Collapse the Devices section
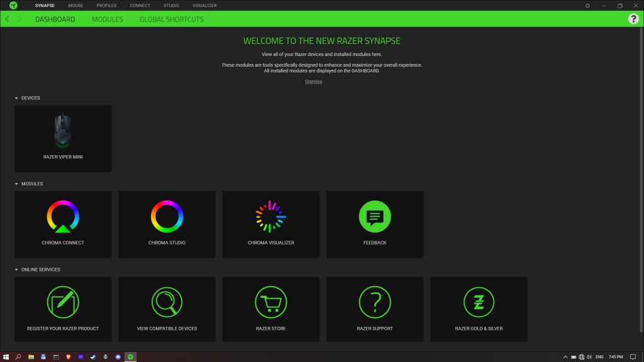 click(17, 99)
